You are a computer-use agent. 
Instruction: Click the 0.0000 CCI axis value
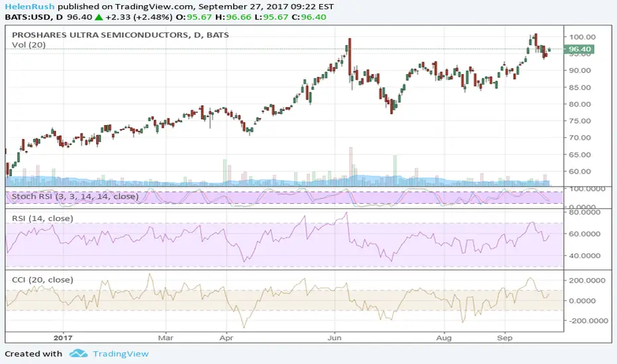pos(583,300)
